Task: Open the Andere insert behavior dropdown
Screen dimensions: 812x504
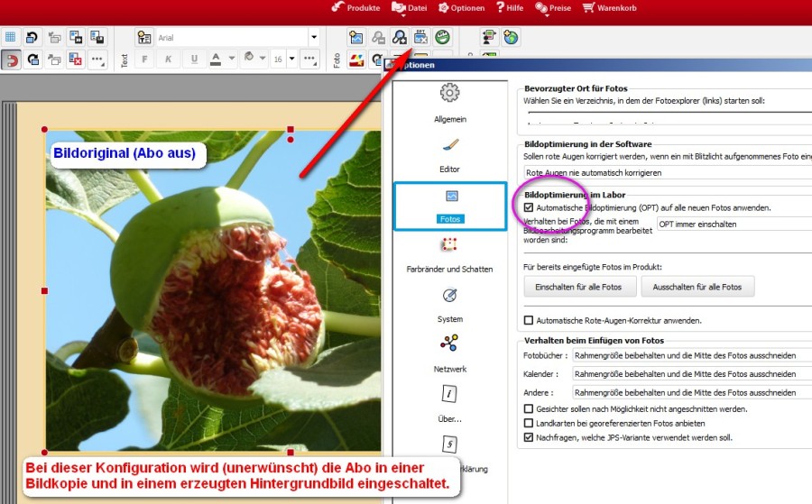Action: point(692,392)
